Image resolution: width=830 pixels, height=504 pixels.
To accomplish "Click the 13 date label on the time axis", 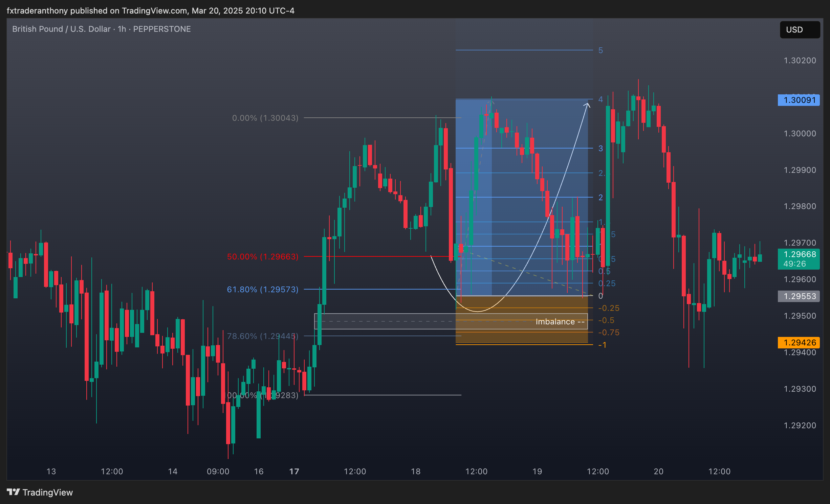I will point(51,472).
